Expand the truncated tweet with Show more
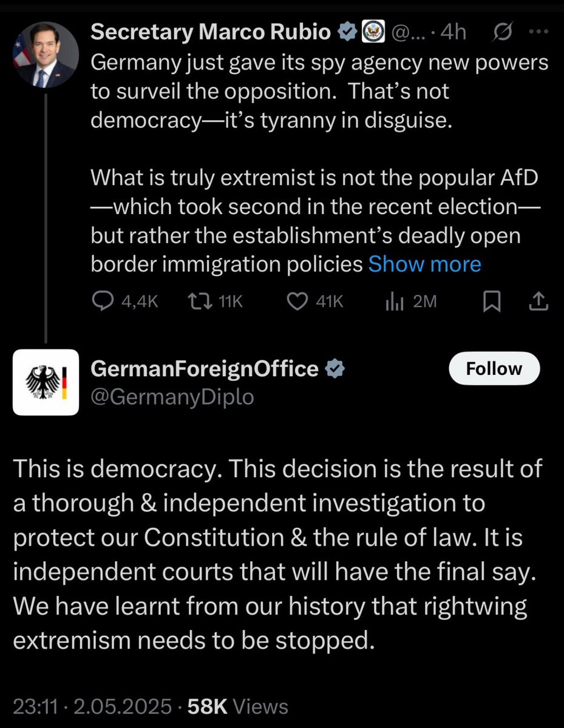The height and width of the screenshot is (728, 564). point(424,264)
